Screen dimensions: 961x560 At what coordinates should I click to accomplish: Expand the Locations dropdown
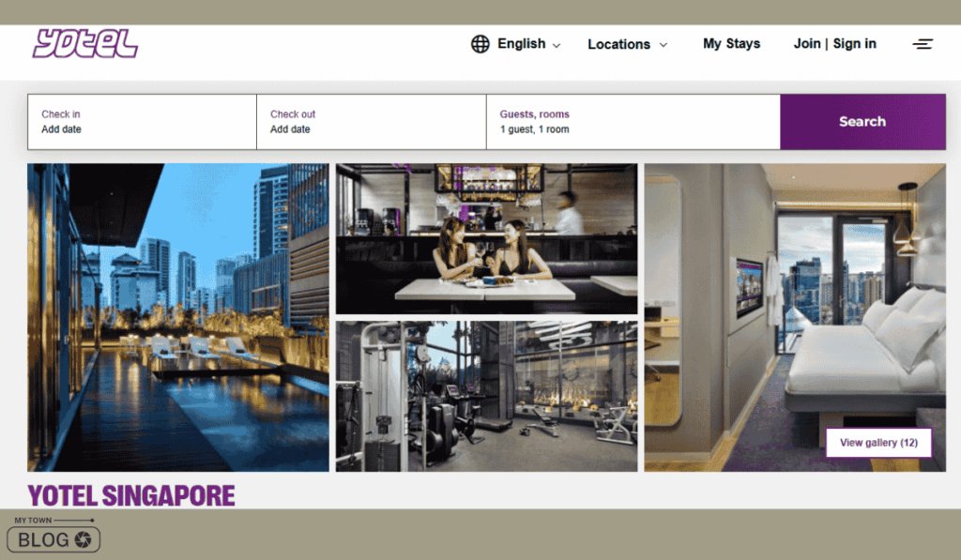tap(628, 45)
